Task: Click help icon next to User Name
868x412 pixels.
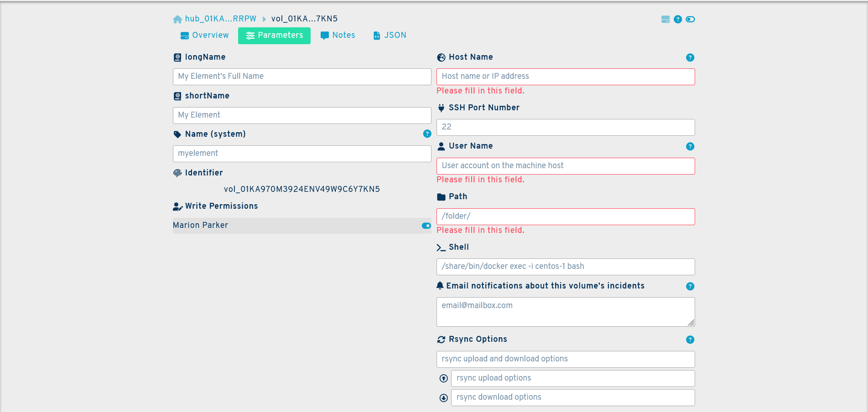Action: tap(690, 146)
